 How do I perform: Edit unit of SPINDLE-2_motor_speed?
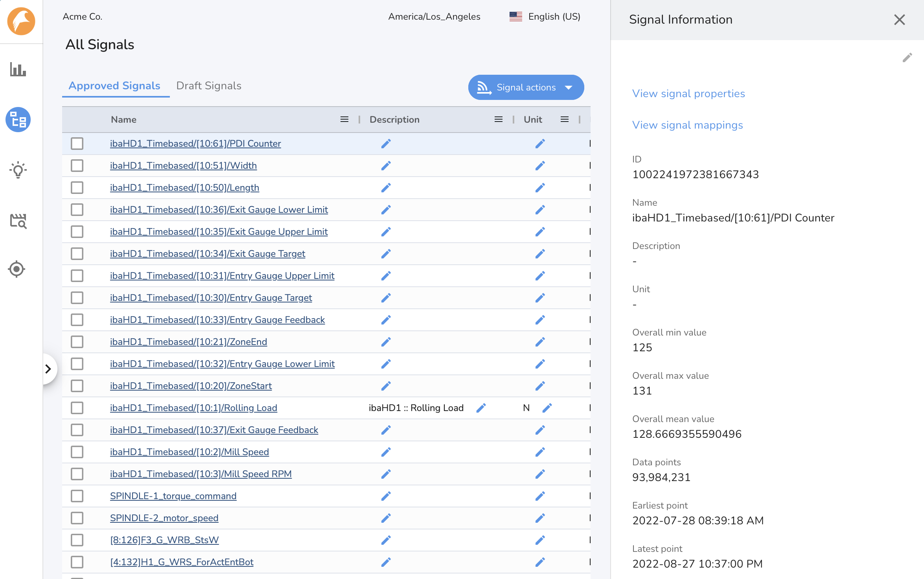[540, 518]
